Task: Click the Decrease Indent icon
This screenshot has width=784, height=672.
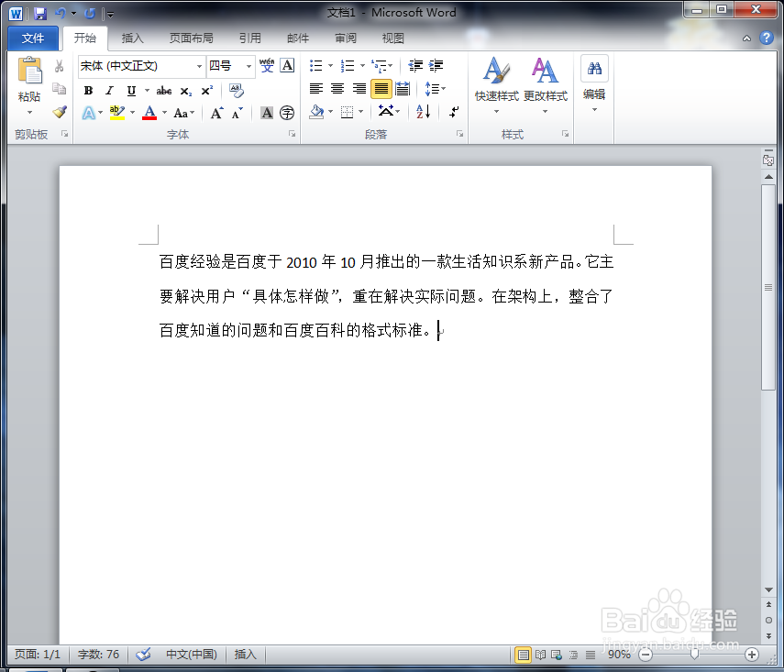Action: point(415,65)
